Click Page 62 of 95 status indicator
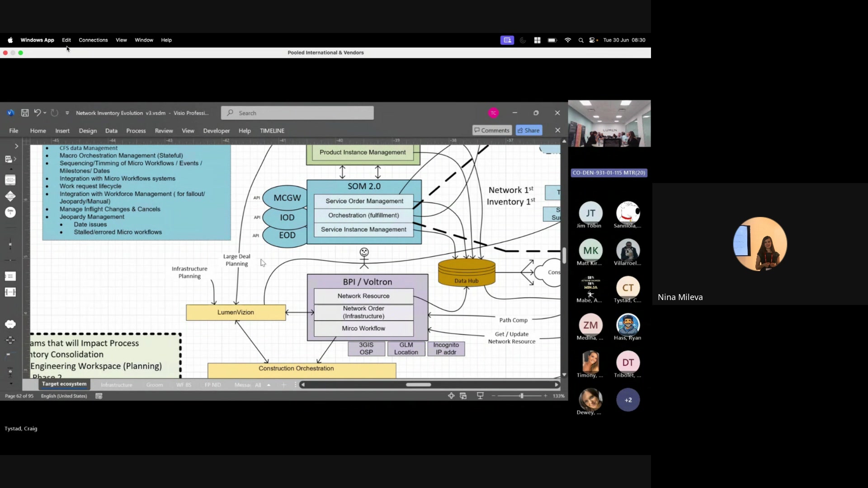The width and height of the screenshot is (868, 488). (19, 396)
